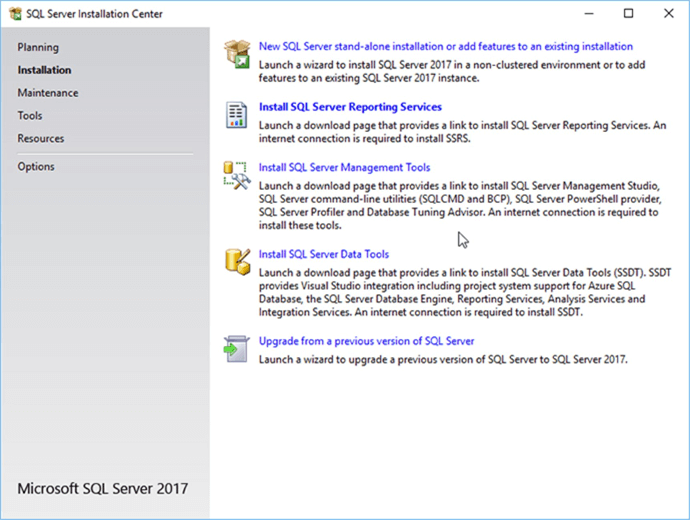
Task: Click the upgrade green arrow icon
Action: coord(236,349)
